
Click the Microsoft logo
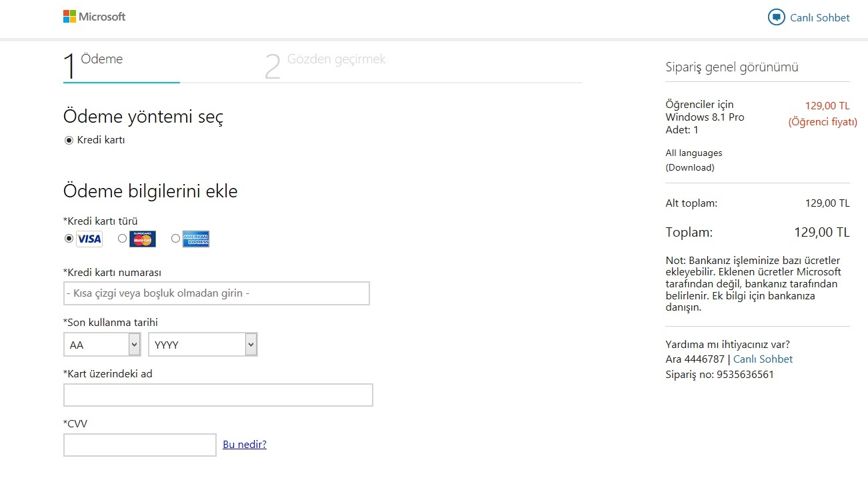coord(94,17)
